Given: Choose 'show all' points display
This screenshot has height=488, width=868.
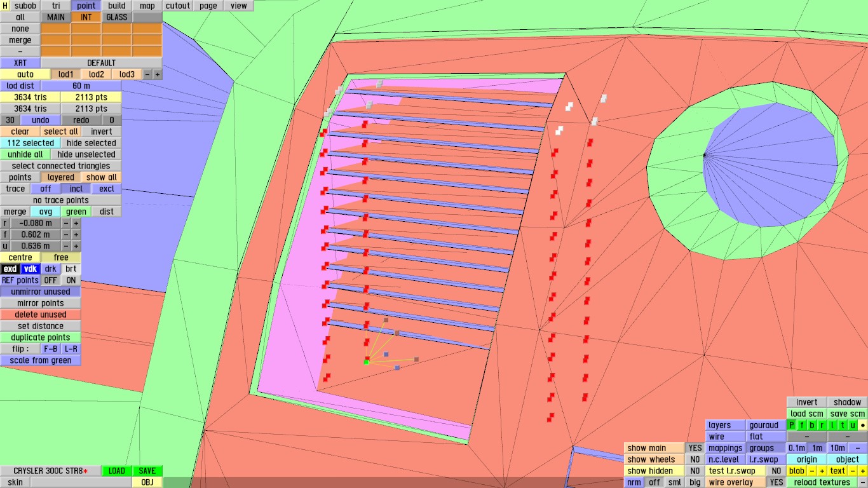Looking at the screenshot, I should pos(102,177).
